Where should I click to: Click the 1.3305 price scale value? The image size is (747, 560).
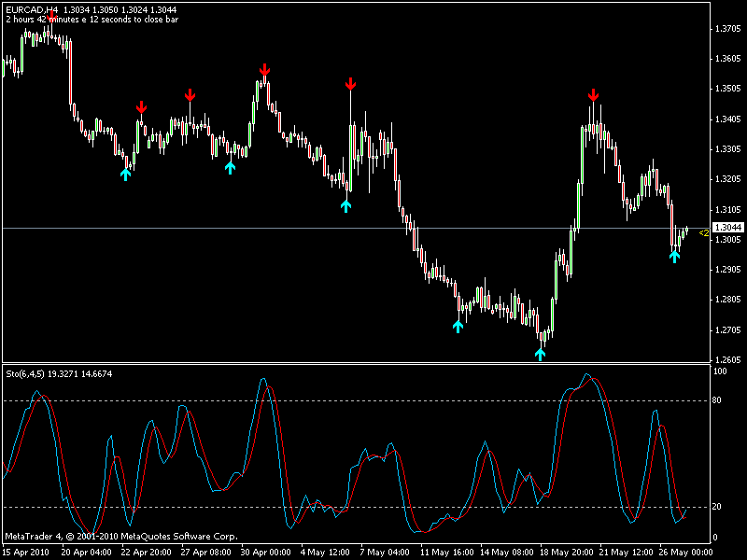pos(728,149)
